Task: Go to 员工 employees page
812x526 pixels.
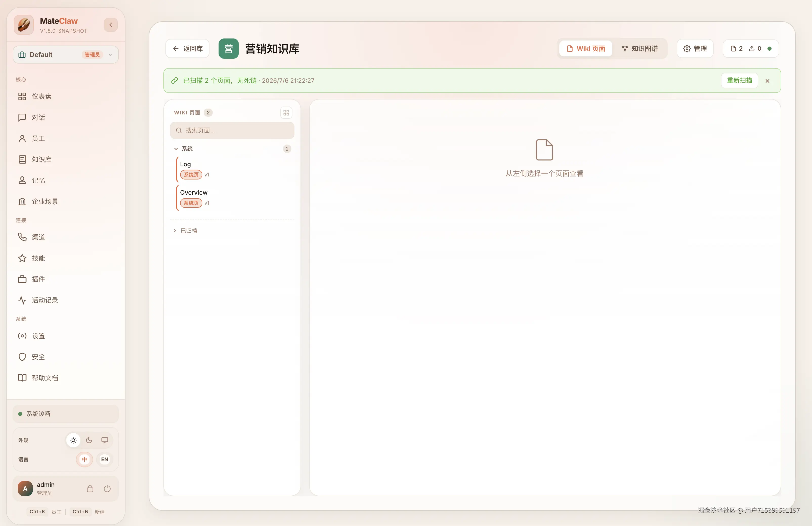Action: pos(66,138)
